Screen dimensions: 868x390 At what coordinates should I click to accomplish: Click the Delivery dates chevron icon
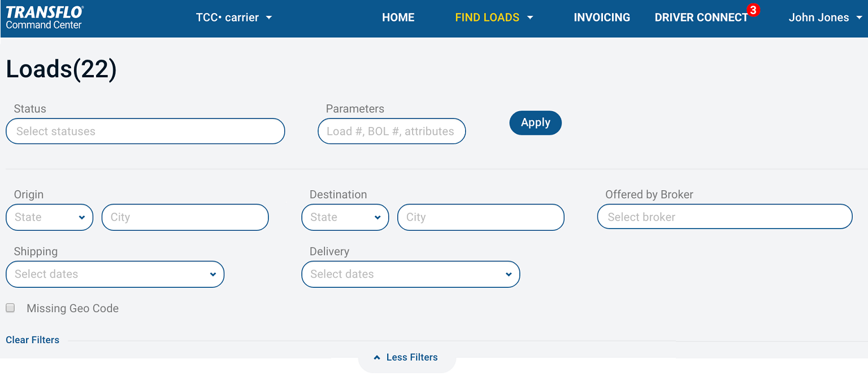pyautogui.click(x=509, y=274)
